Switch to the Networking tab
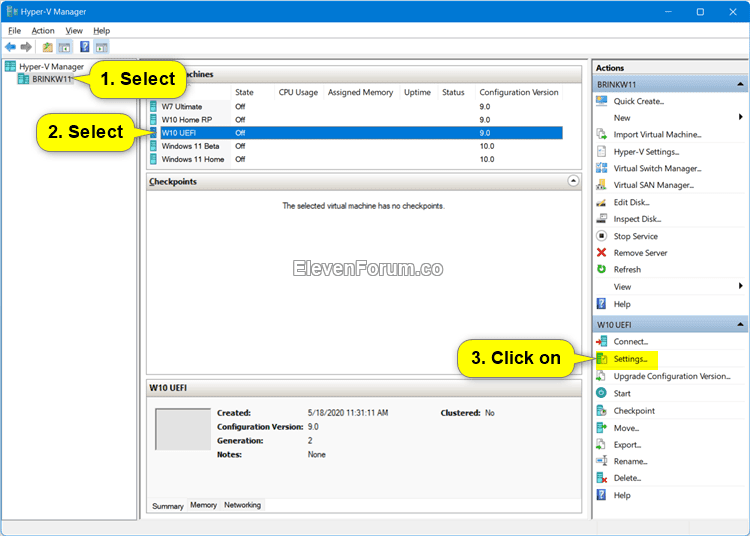This screenshot has width=750, height=536. [243, 505]
